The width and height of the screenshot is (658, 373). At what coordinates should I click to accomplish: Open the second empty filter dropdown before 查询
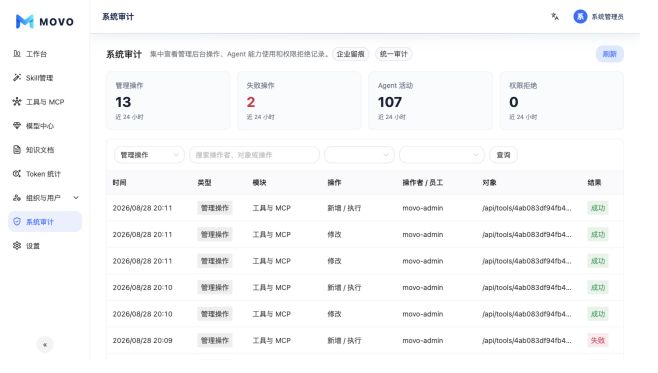point(442,155)
